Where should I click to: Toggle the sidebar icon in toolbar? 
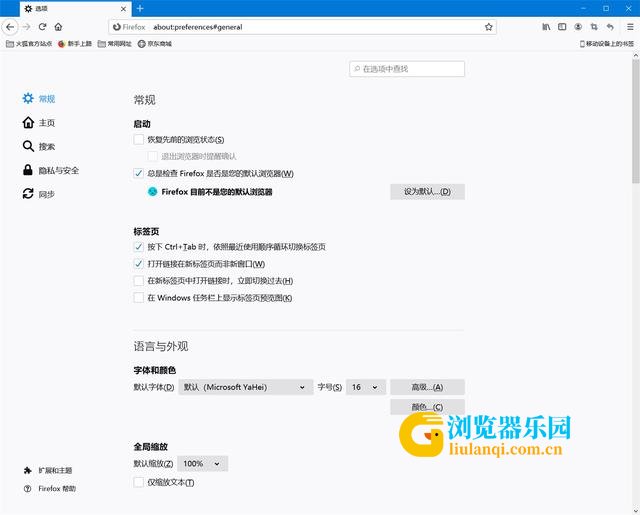click(562, 27)
